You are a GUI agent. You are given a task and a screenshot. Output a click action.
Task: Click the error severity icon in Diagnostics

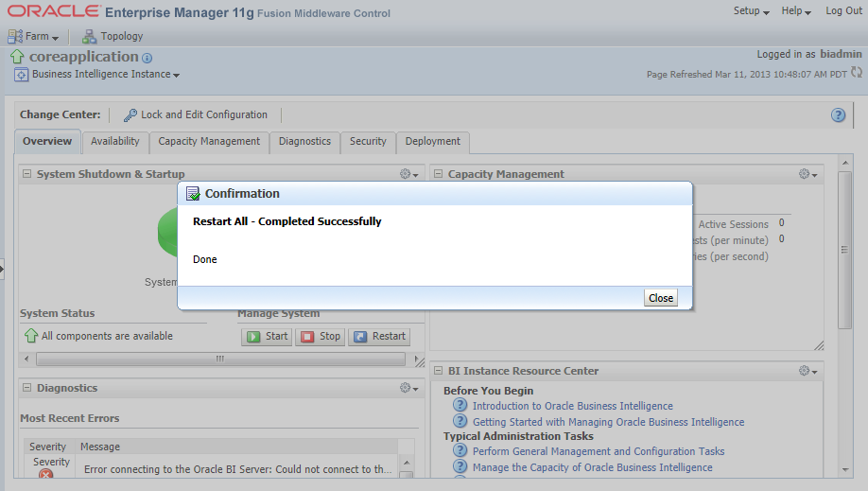click(46, 474)
